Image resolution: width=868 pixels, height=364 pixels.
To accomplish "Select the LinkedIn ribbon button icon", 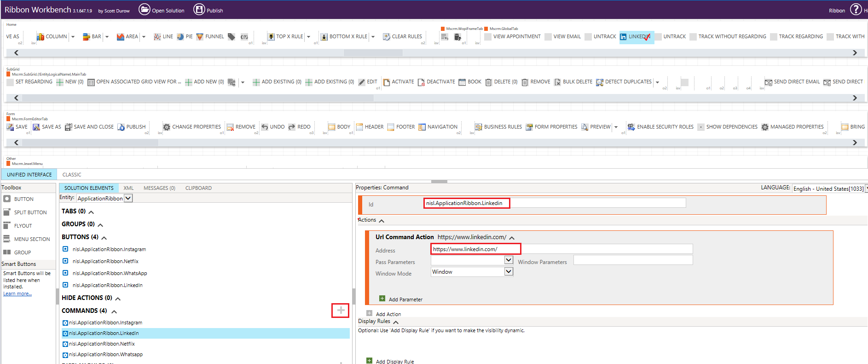I will tap(623, 37).
